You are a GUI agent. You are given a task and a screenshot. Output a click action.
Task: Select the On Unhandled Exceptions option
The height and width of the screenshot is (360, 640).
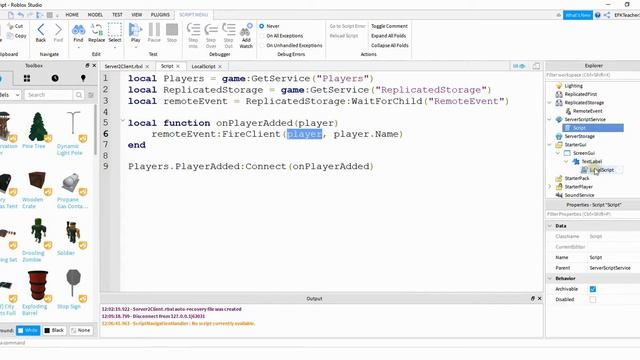tap(262, 46)
